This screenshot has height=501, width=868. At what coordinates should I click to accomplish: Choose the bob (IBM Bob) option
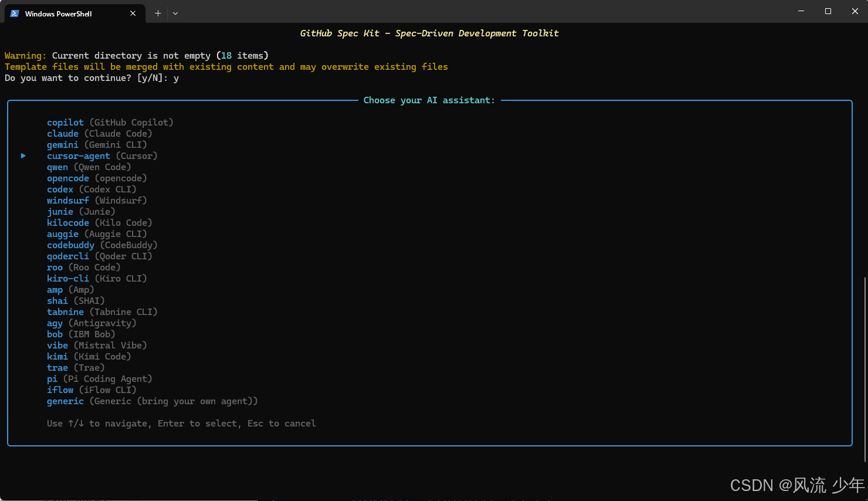point(81,334)
